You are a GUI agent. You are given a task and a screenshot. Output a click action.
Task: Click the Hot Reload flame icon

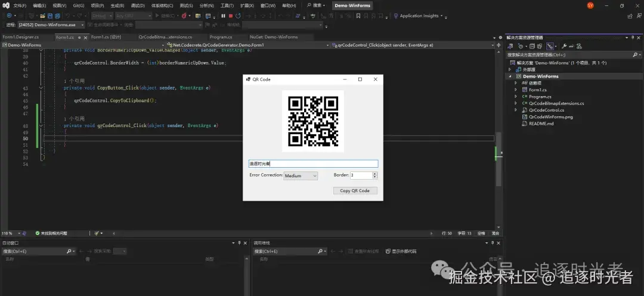pyautogui.click(x=184, y=16)
